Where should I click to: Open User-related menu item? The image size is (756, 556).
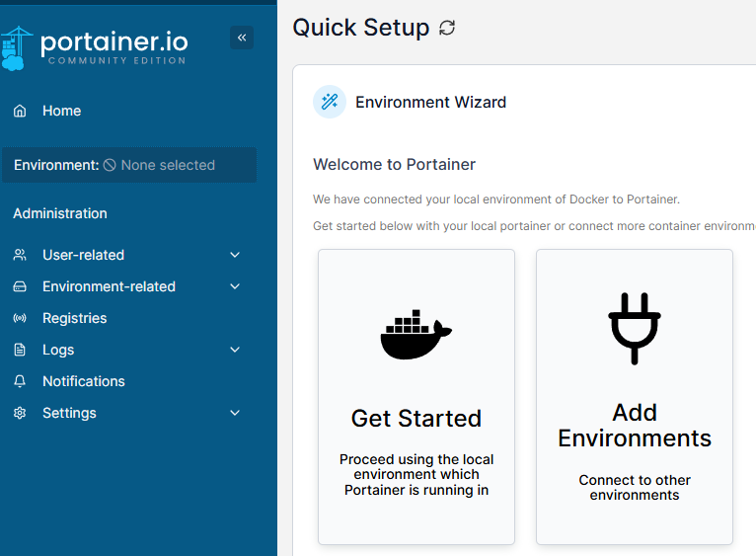pos(84,255)
